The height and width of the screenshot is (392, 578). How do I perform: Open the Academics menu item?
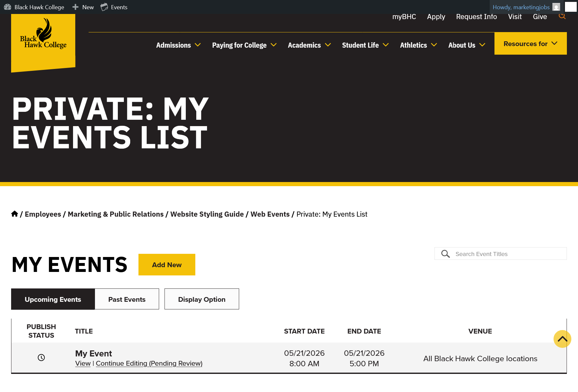[304, 45]
